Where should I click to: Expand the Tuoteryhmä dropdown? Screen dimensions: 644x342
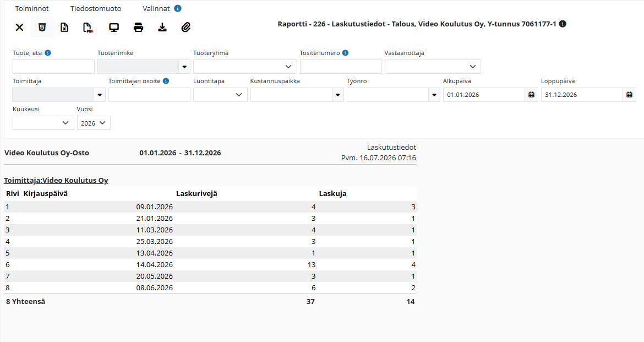point(245,67)
